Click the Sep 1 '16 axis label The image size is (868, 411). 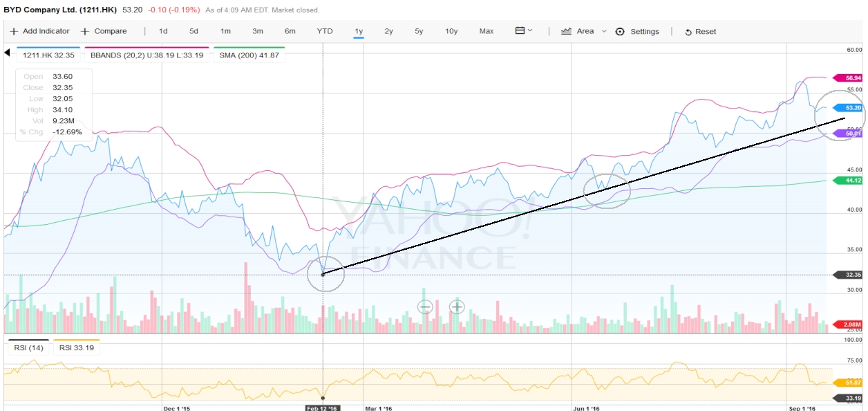[802, 408]
